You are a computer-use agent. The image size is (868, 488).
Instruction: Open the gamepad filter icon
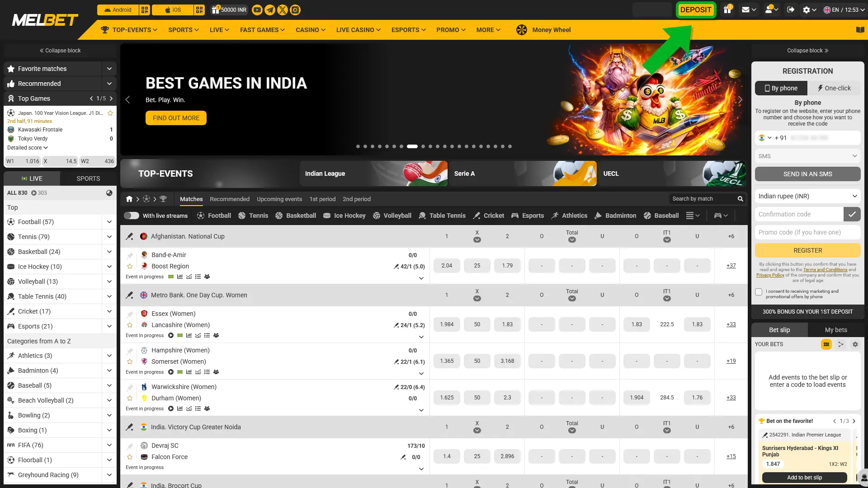point(721,216)
